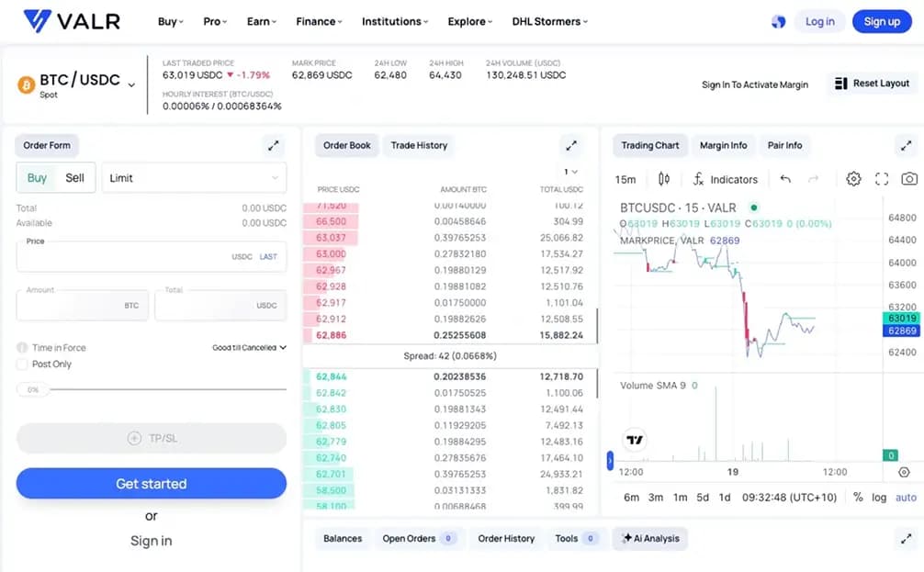Open the Tools tab

(x=576, y=538)
